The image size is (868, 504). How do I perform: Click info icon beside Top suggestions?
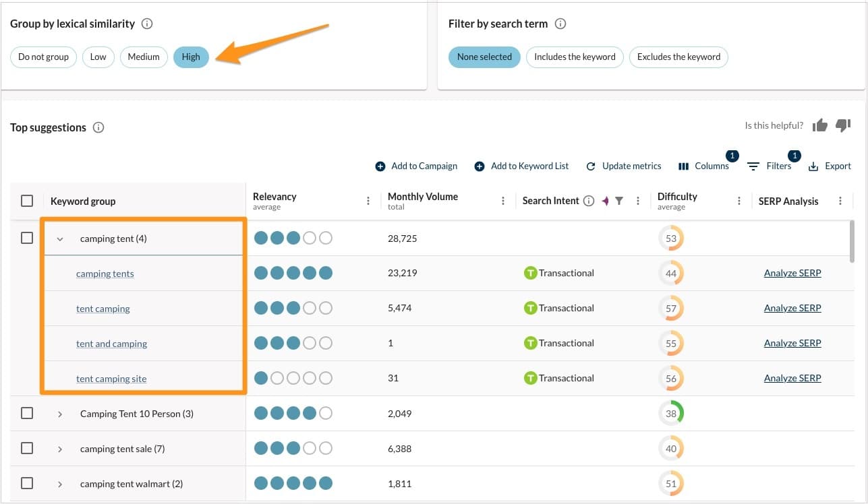[98, 127]
